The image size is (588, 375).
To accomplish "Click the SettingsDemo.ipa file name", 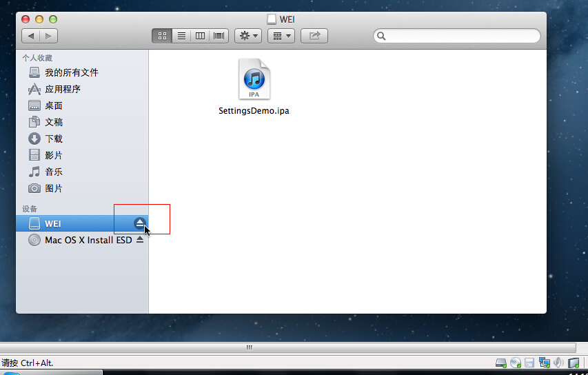I will click(254, 111).
